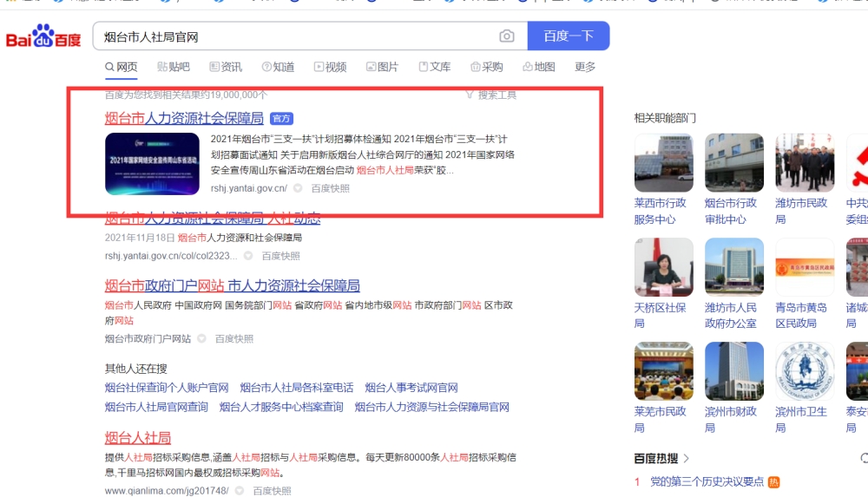Search 烟台市人社局官网查询

156,407
